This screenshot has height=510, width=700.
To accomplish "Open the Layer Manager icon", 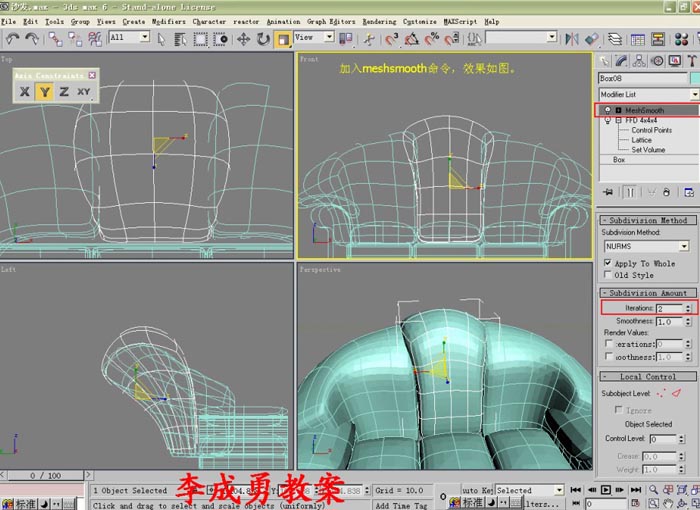I will pyautogui.click(x=615, y=39).
